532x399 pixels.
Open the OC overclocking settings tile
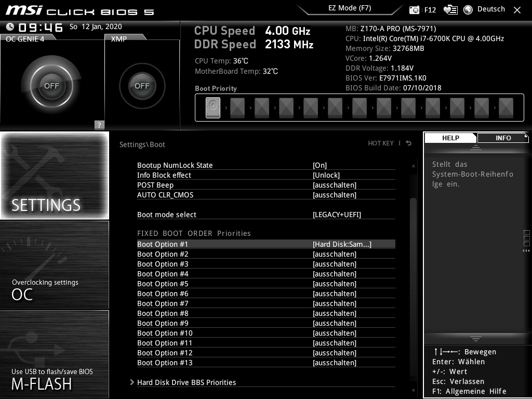(55, 265)
